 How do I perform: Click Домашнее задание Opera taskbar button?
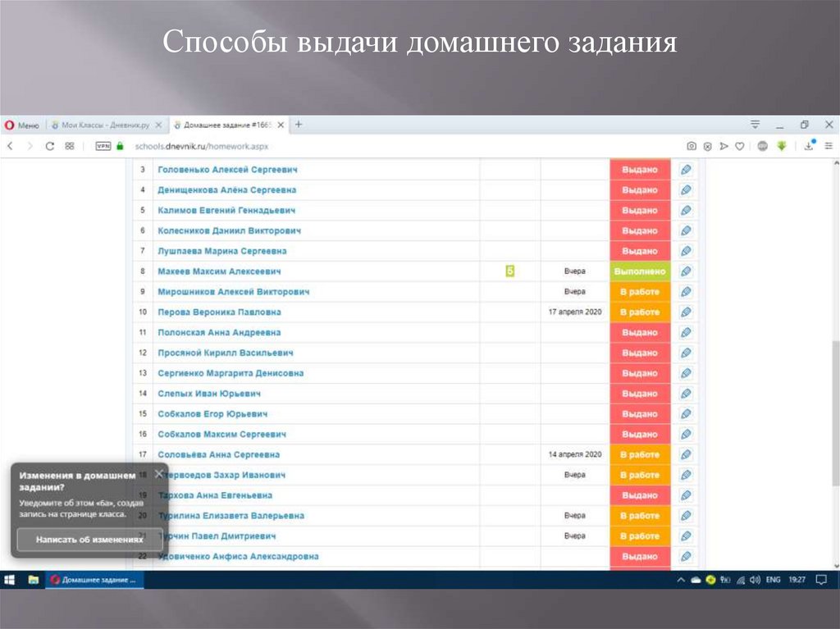pos(95,580)
